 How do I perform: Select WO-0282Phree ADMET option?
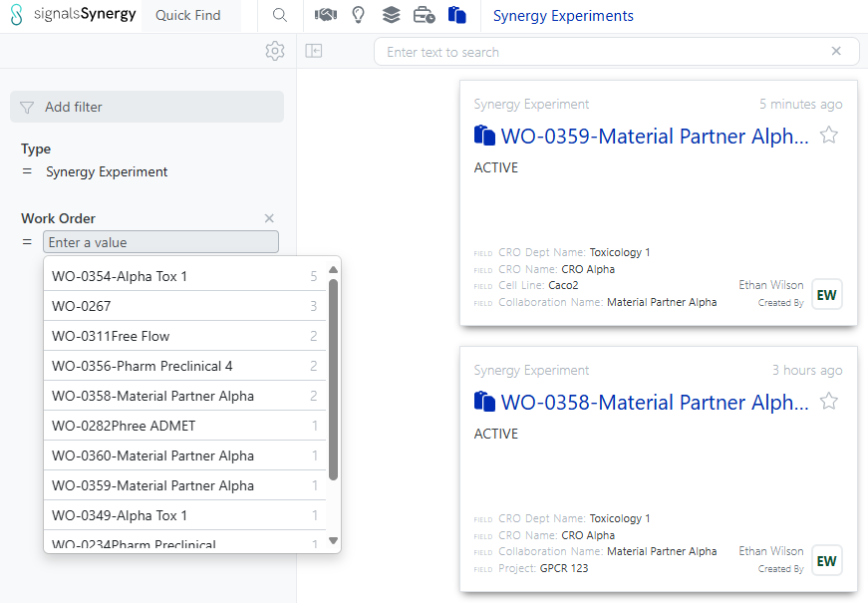184,426
